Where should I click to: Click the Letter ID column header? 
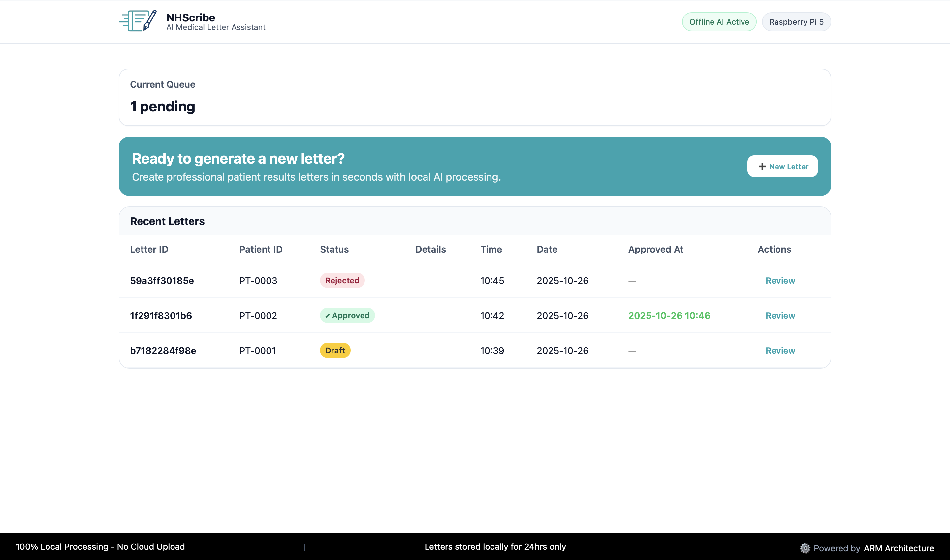(149, 249)
